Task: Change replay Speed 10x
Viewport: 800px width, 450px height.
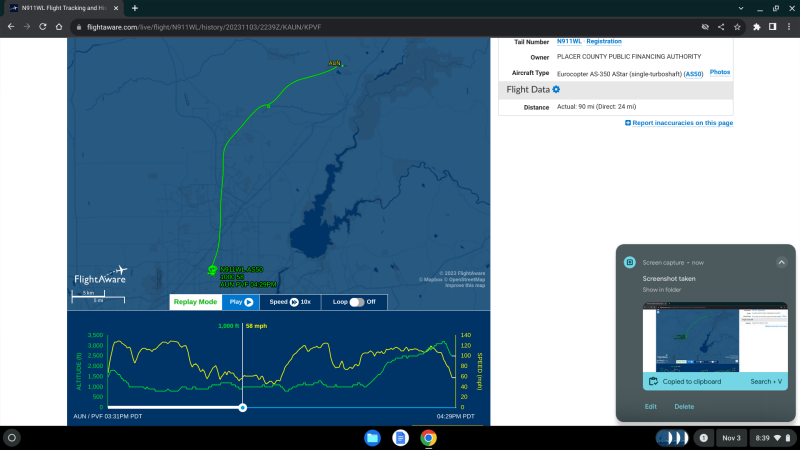Action: (x=290, y=302)
